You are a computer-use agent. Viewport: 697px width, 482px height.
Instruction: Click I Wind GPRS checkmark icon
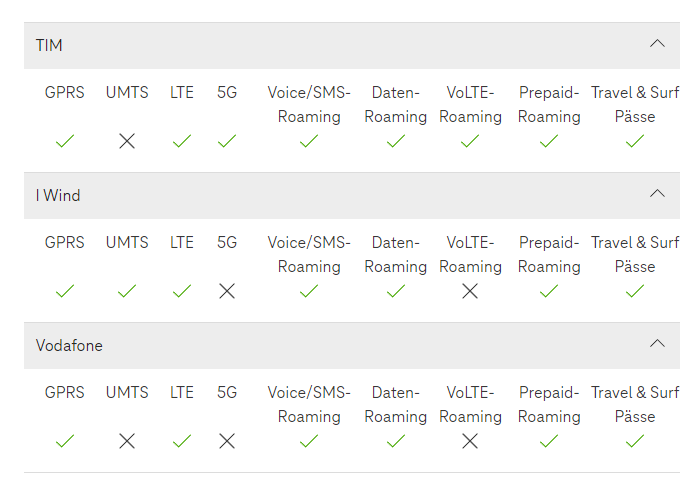(x=65, y=291)
